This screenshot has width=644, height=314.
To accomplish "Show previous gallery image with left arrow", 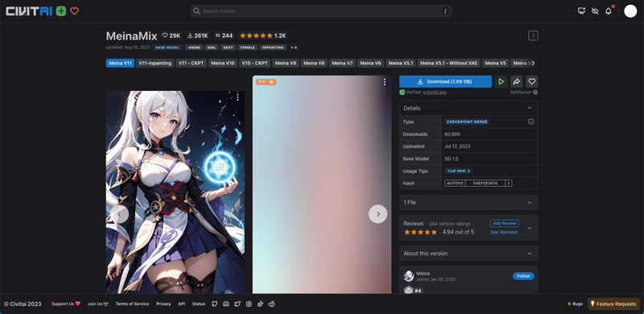I will point(119,214).
